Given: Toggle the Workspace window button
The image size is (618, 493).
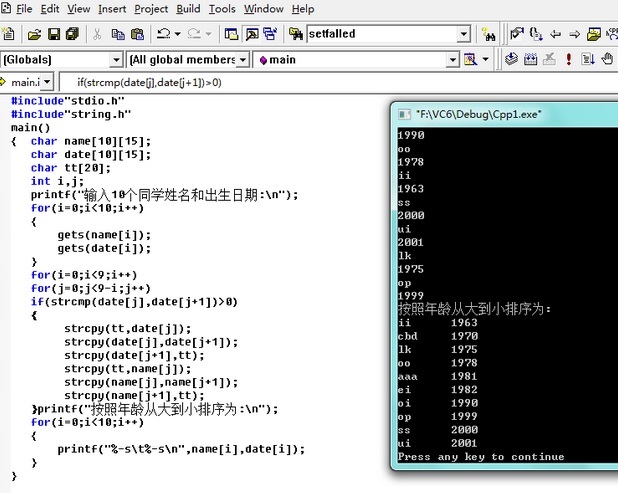Looking at the screenshot, I should pos(232,34).
